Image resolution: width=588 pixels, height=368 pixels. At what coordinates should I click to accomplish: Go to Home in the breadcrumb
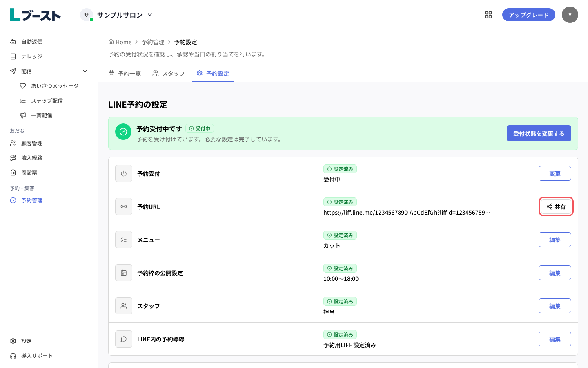(120, 42)
